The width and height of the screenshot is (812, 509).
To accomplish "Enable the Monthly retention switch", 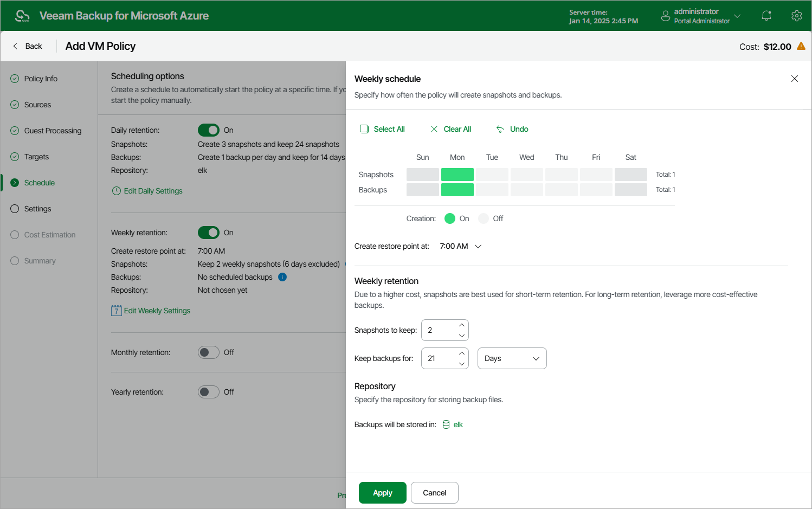I will [x=209, y=352].
